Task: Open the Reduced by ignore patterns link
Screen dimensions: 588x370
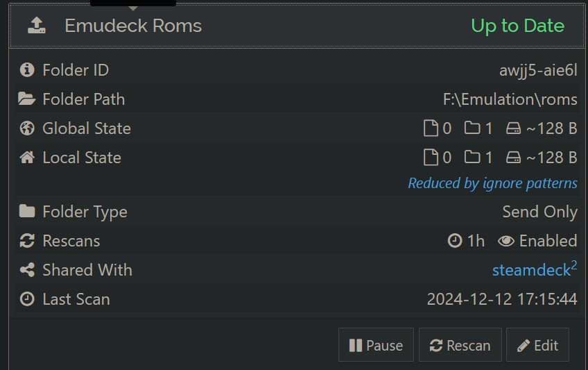Action: pyautogui.click(x=492, y=183)
